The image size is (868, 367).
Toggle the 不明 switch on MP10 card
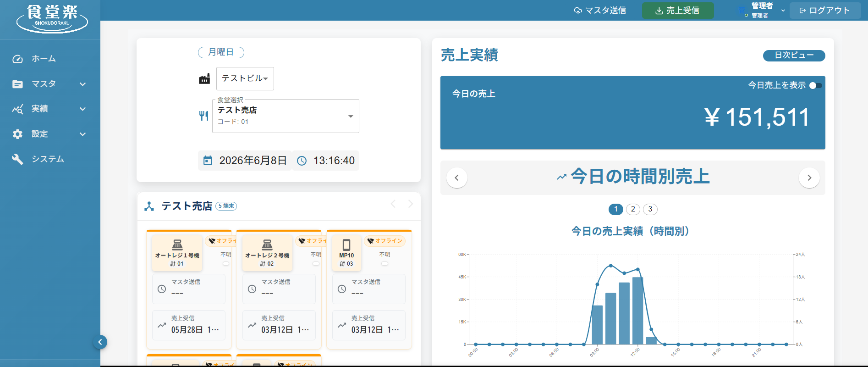click(385, 264)
